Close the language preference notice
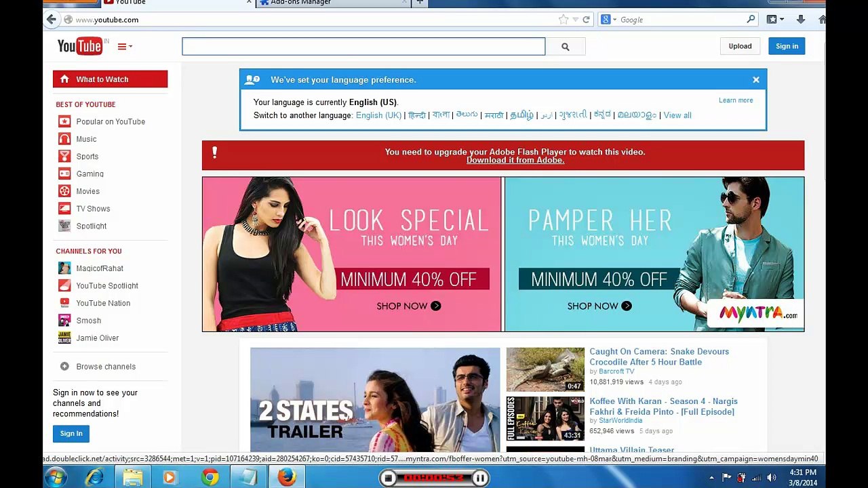This screenshot has height=488, width=868. pyautogui.click(x=756, y=79)
